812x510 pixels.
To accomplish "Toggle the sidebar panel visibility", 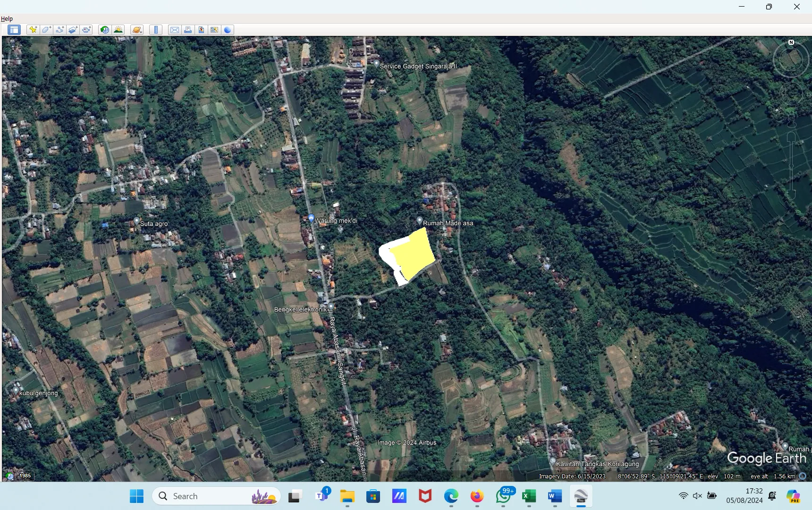I will click(14, 30).
